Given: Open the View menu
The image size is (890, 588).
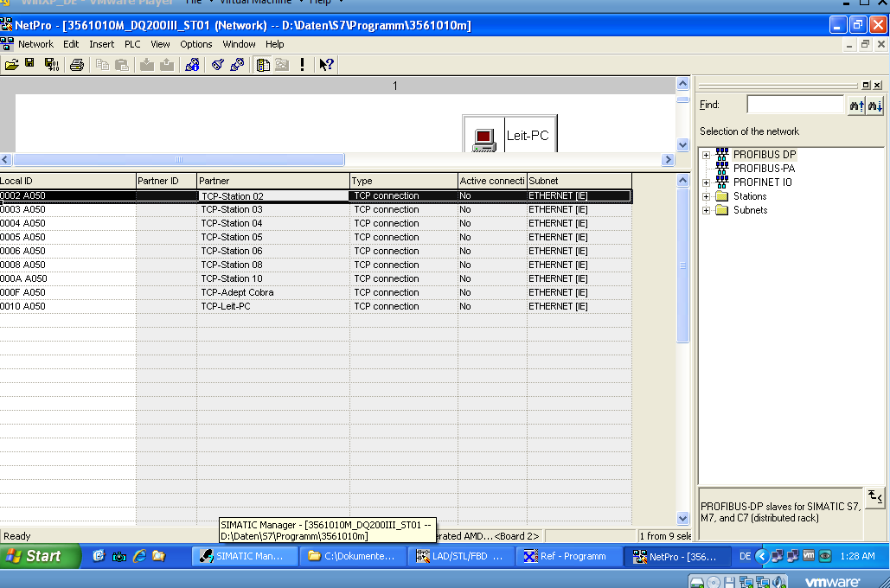Looking at the screenshot, I should (x=160, y=44).
